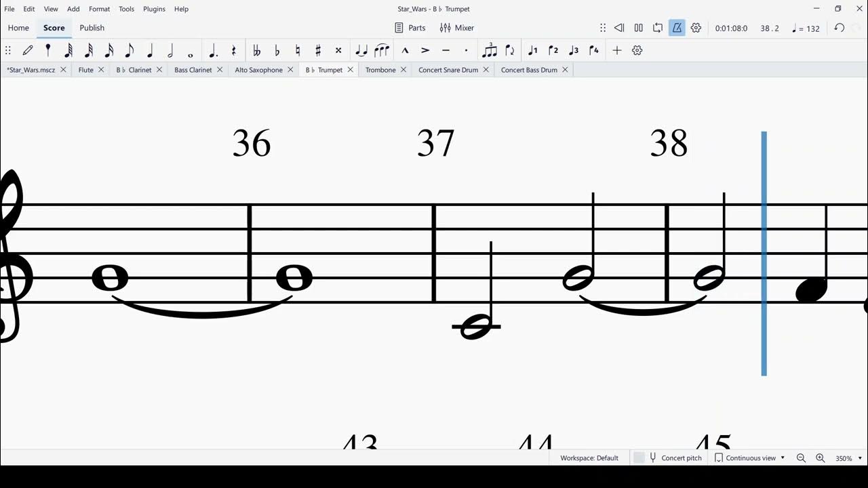Select the 32nd note duration

coord(89,50)
